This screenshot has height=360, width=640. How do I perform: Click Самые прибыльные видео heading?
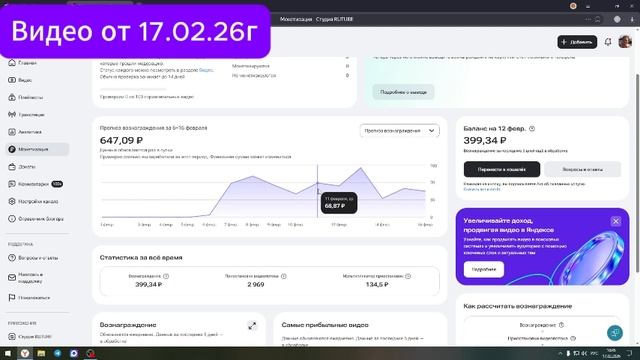[x=325, y=325]
